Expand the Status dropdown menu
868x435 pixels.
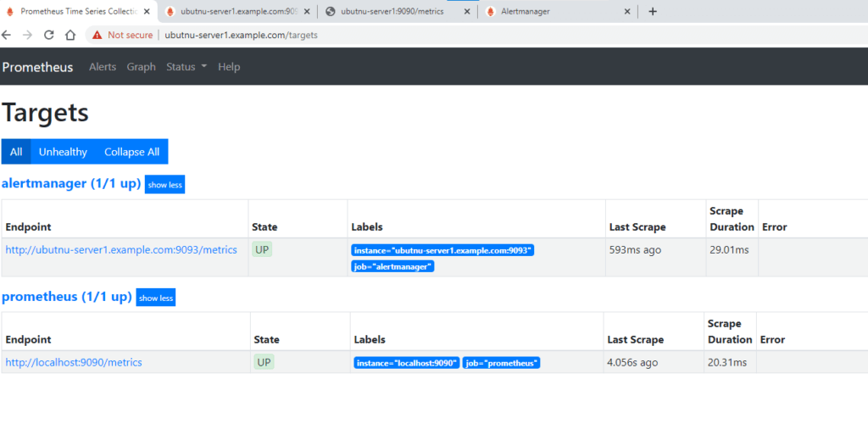186,66
